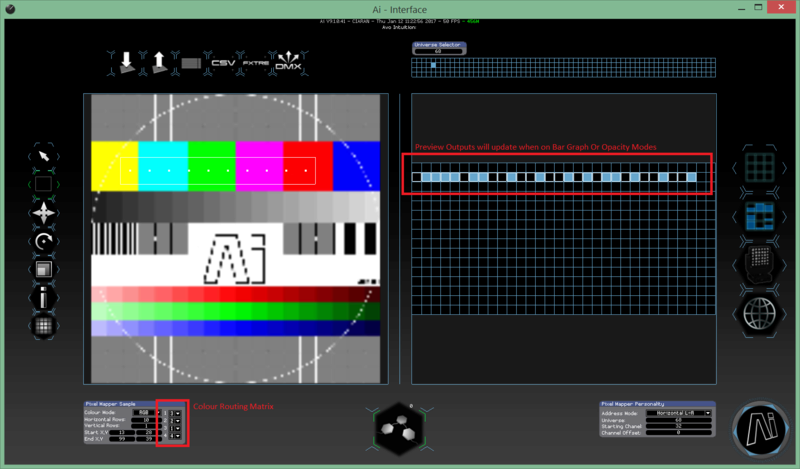Image resolution: width=800 pixels, height=469 pixels.
Task: Select the arrow pointer tool
Action: point(44,156)
